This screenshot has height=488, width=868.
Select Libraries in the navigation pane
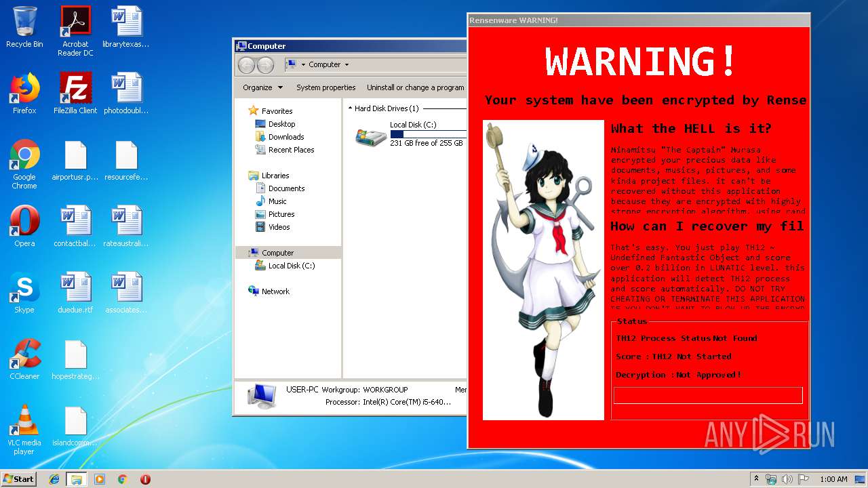pos(269,176)
